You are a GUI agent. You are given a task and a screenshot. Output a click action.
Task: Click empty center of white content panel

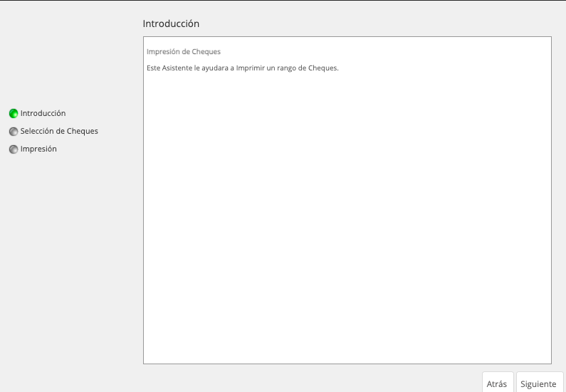click(347, 216)
